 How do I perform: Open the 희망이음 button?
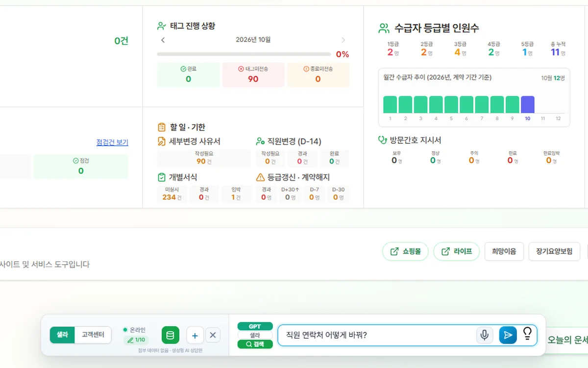(x=504, y=251)
